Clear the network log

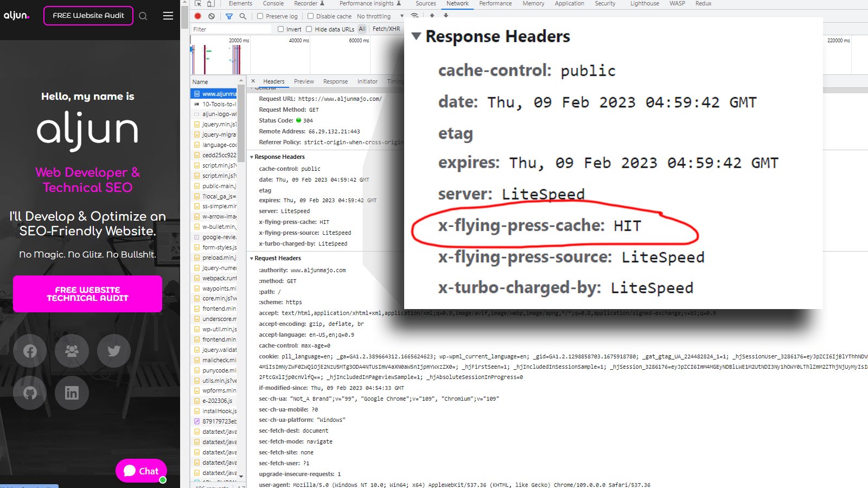[212, 16]
